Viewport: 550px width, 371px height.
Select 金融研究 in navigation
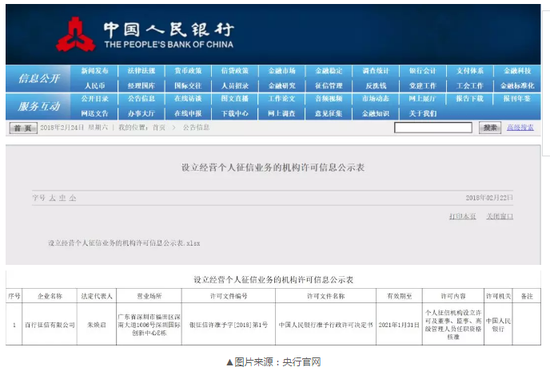pos(282,86)
